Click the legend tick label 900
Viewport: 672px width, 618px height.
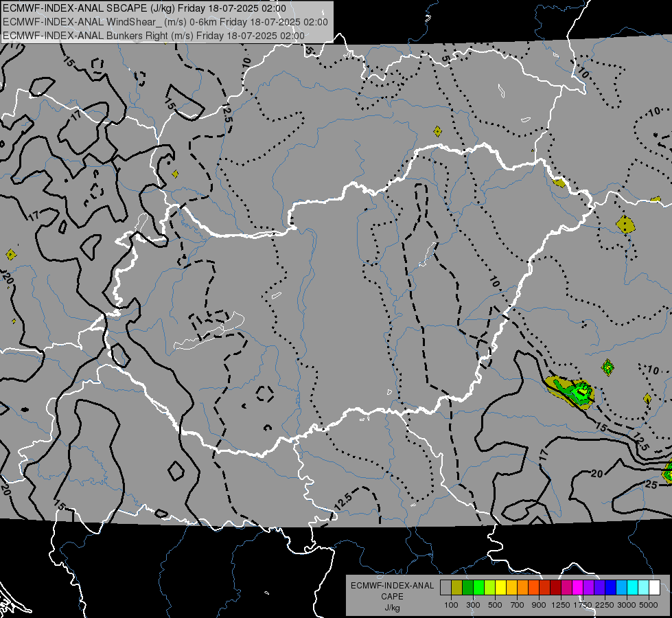(539, 605)
